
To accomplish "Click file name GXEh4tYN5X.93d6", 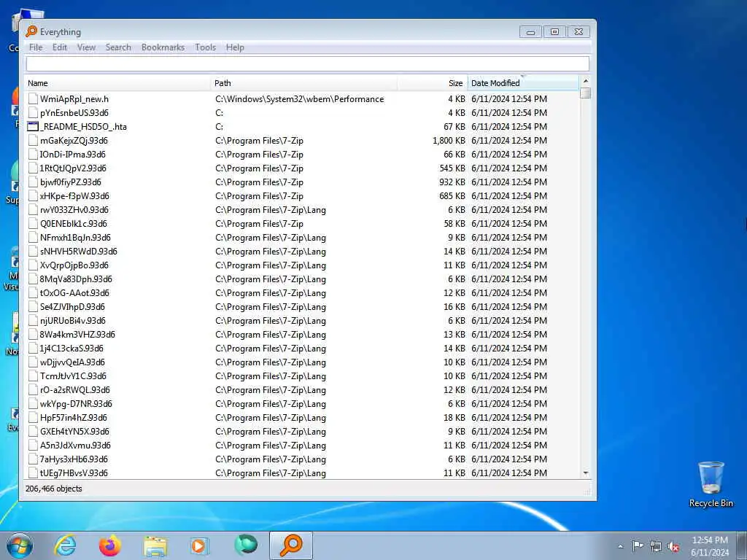I will pos(74,431).
